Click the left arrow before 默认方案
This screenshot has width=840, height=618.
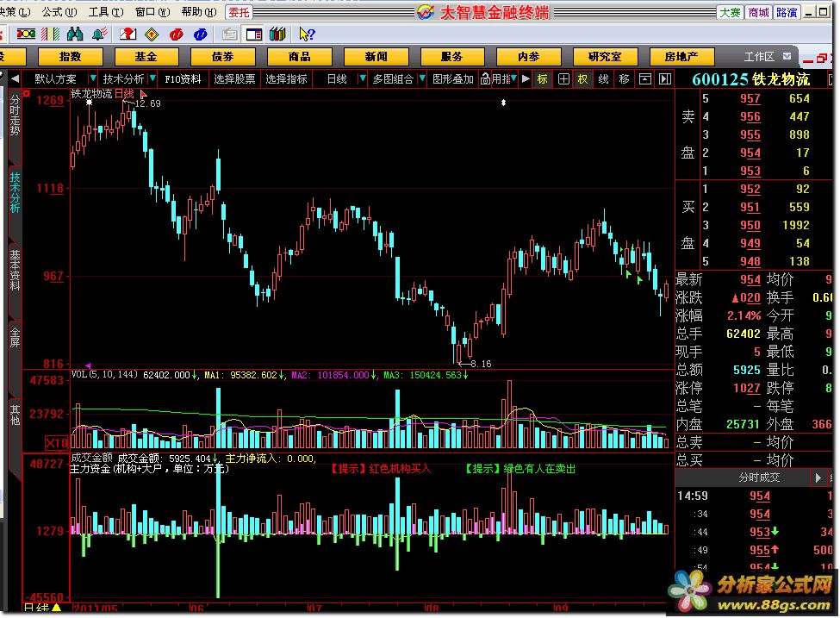tap(15, 79)
